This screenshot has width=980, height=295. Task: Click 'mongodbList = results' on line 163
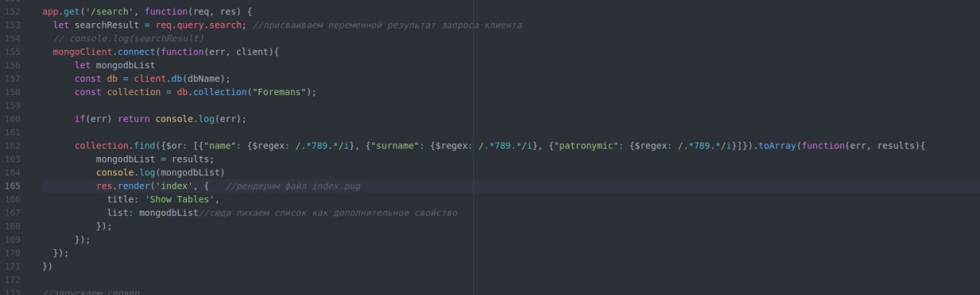pyautogui.click(x=155, y=159)
